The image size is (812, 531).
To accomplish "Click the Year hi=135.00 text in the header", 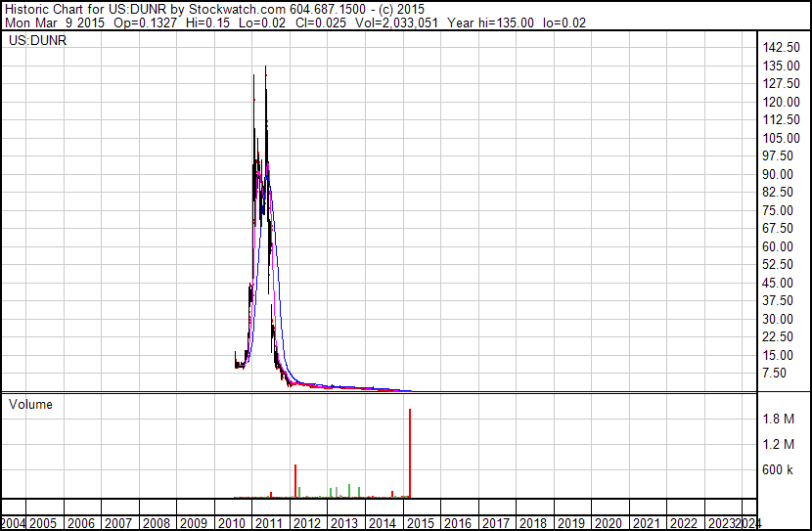I will (x=489, y=23).
